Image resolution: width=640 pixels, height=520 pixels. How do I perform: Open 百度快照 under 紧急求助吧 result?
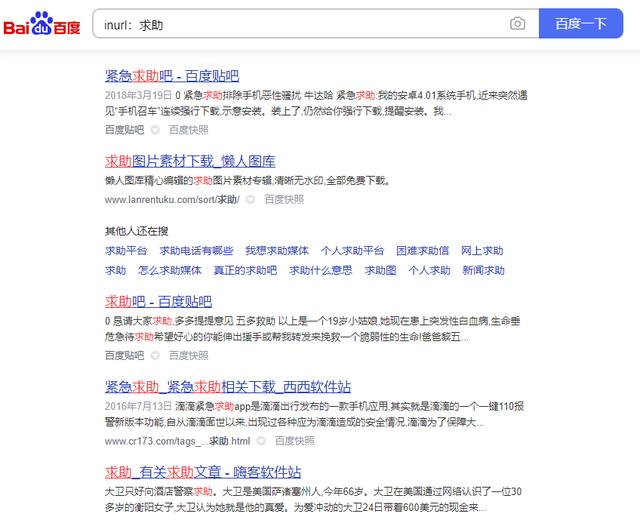point(189,130)
